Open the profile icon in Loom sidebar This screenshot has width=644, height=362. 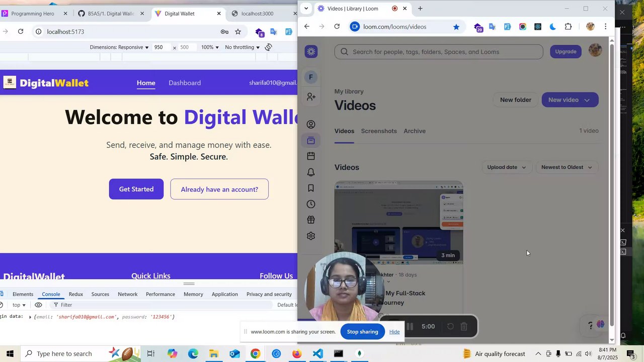(311, 124)
